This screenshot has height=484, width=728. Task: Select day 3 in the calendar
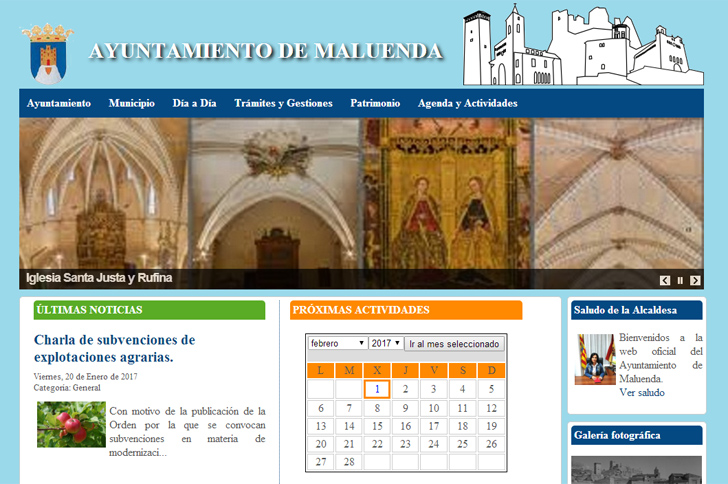click(x=434, y=389)
